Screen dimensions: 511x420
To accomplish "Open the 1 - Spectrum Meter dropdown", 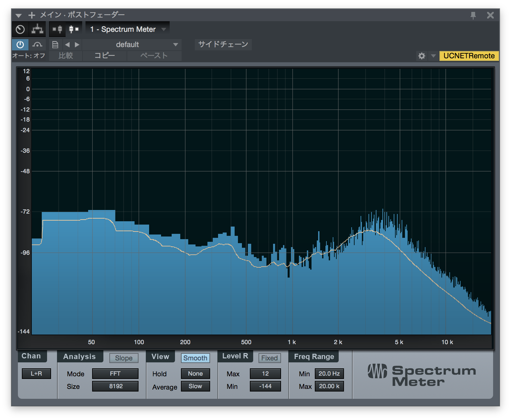I will pos(128,29).
